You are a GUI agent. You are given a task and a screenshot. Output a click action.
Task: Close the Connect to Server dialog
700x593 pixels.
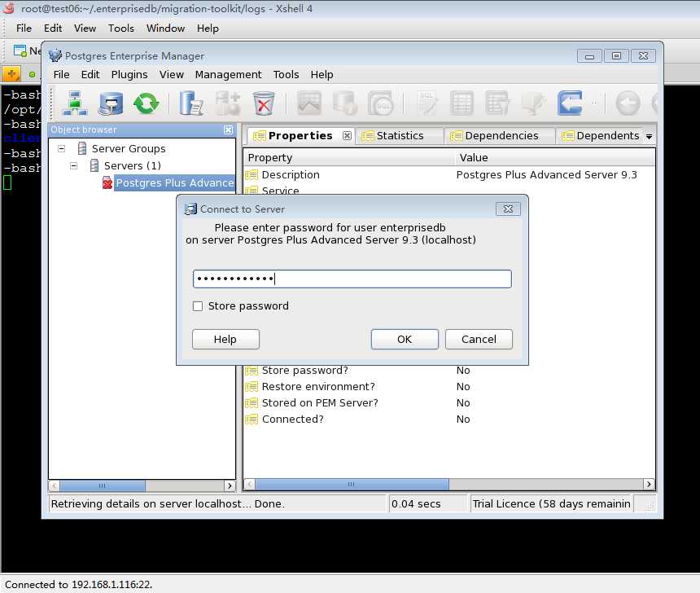point(508,209)
